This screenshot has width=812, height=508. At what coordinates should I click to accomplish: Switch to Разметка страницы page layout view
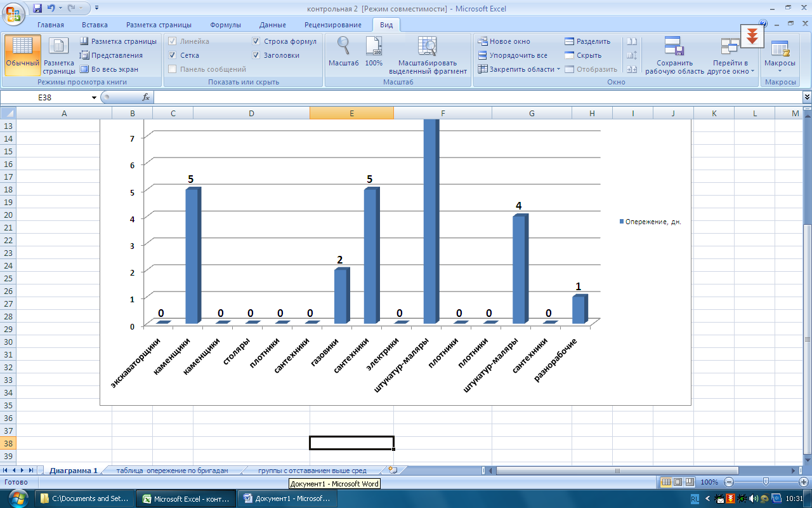[59, 54]
